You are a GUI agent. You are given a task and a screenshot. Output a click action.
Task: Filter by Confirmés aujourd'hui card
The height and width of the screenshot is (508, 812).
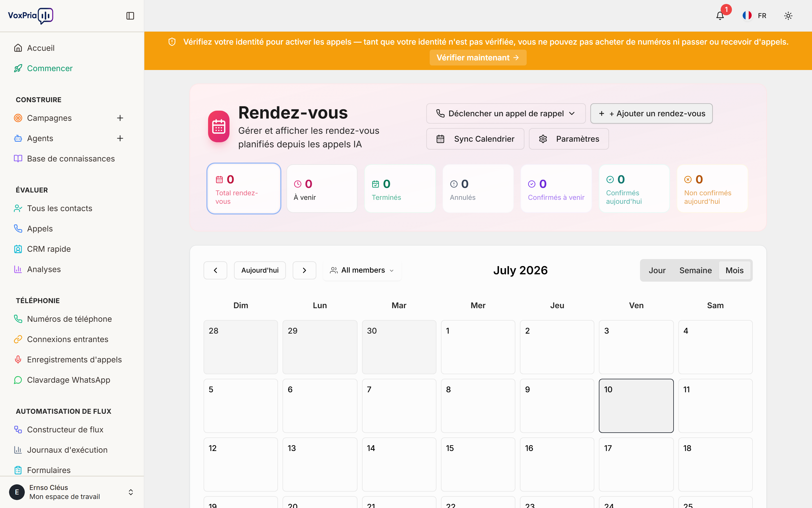point(634,189)
